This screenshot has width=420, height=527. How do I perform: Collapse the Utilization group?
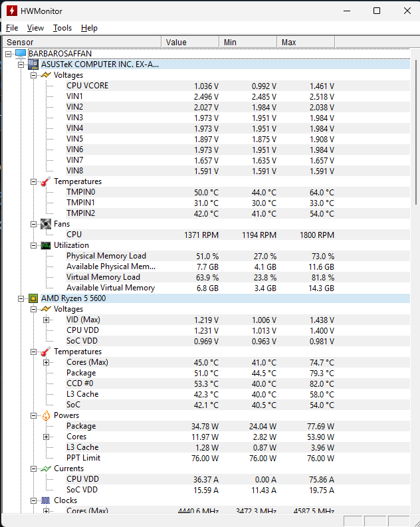tap(34, 245)
